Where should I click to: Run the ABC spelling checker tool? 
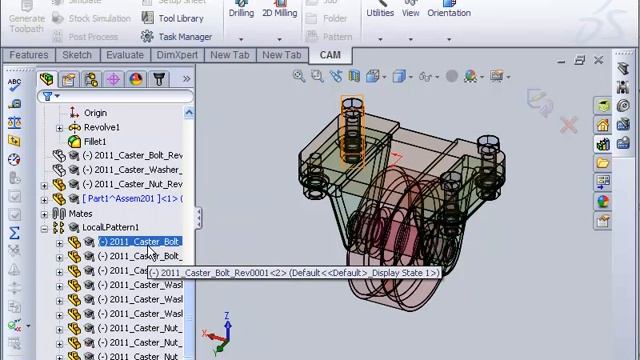coord(14,85)
